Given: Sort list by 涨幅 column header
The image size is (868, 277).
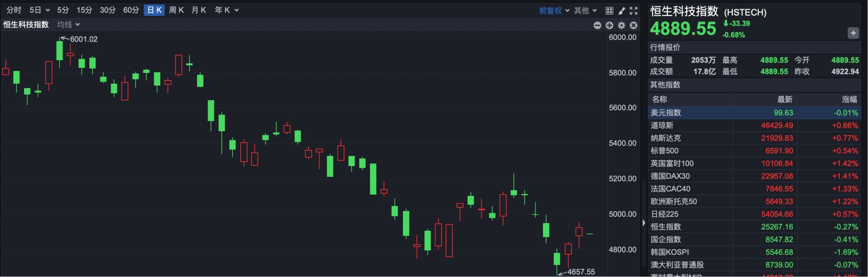Looking at the screenshot, I should (x=849, y=99).
